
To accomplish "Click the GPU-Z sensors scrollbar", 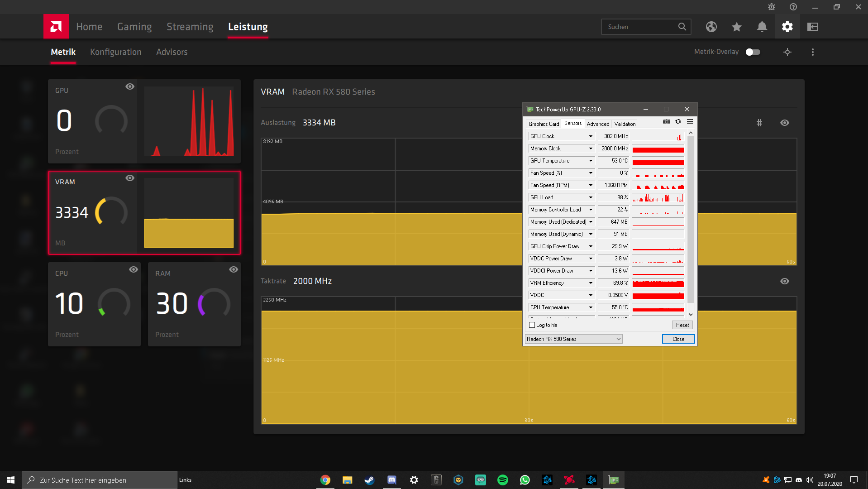I will [x=691, y=219].
